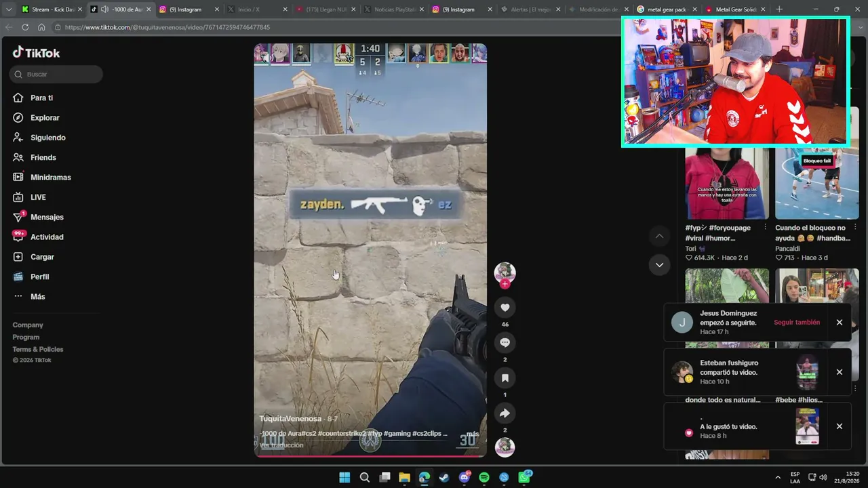Image resolution: width=868 pixels, height=488 pixels.
Task: Go to previous video with up arrow
Action: point(659,236)
